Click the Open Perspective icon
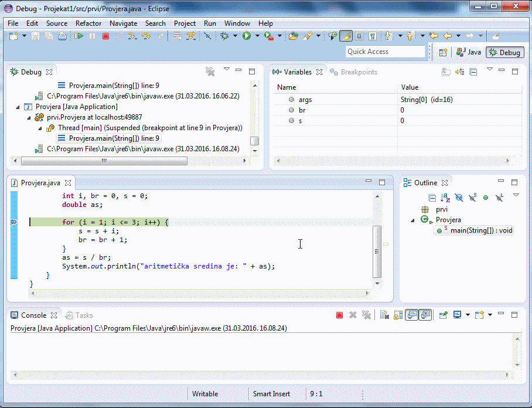The width and height of the screenshot is (532, 408). (x=444, y=52)
